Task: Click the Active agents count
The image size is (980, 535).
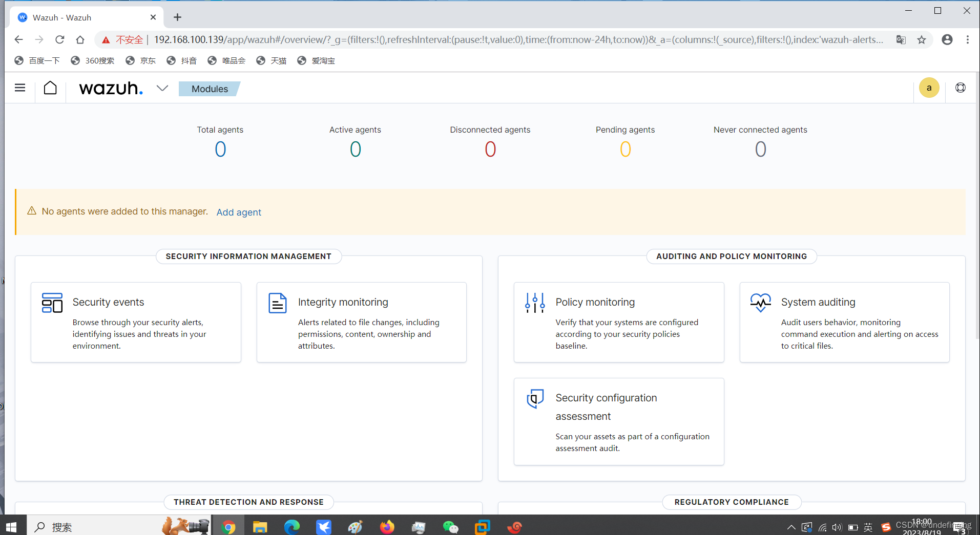Action: click(355, 149)
